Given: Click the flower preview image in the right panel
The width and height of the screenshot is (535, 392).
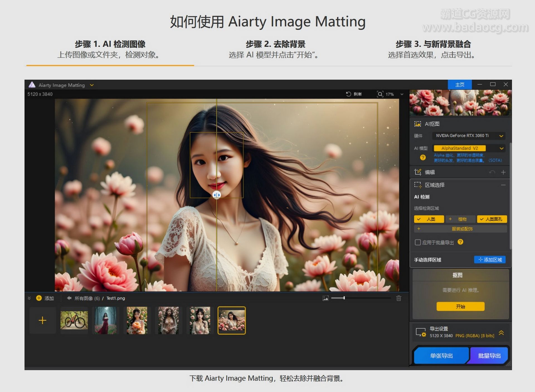Looking at the screenshot, I should (x=460, y=103).
